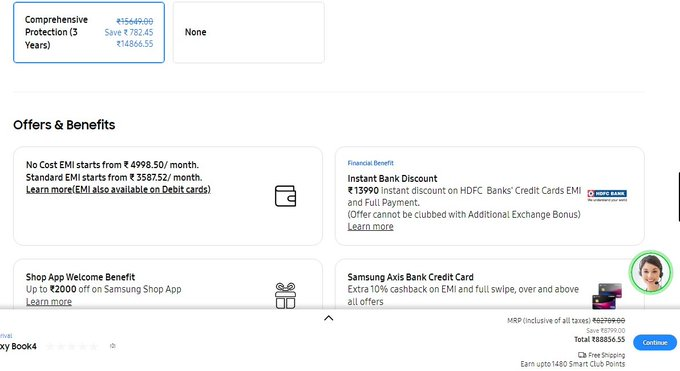Open Learn more about EMI on Debit cards
The height and width of the screenshot is (371, 680).
pos(118,190)
